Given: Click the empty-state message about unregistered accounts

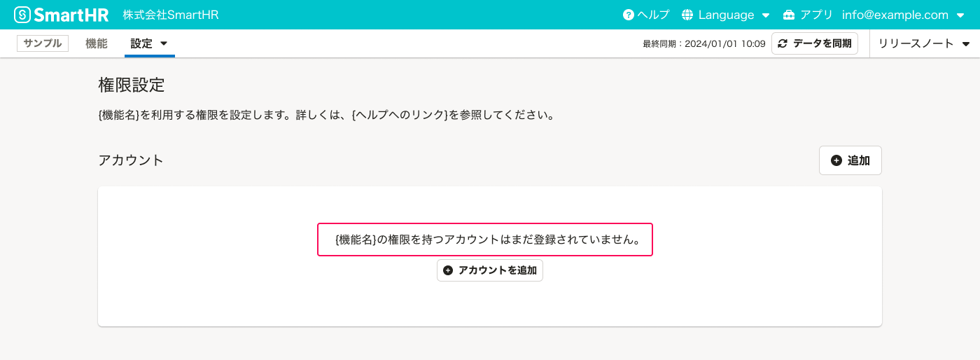Looking at the screenshot, I should point(485,240).
